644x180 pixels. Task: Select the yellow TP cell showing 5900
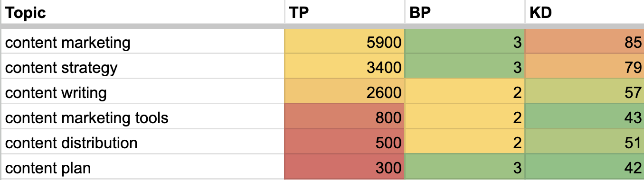[x=344, y=43]
